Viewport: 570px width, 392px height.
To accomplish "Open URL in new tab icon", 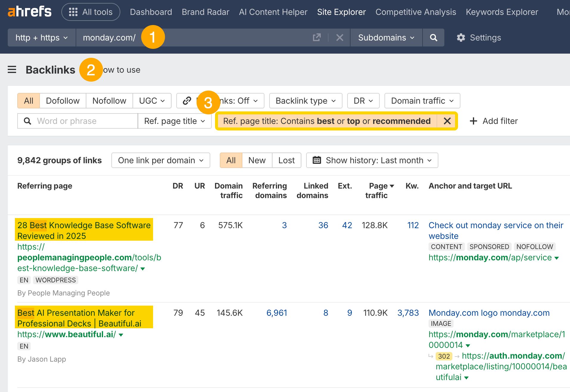I will click(x=317, y=38).
